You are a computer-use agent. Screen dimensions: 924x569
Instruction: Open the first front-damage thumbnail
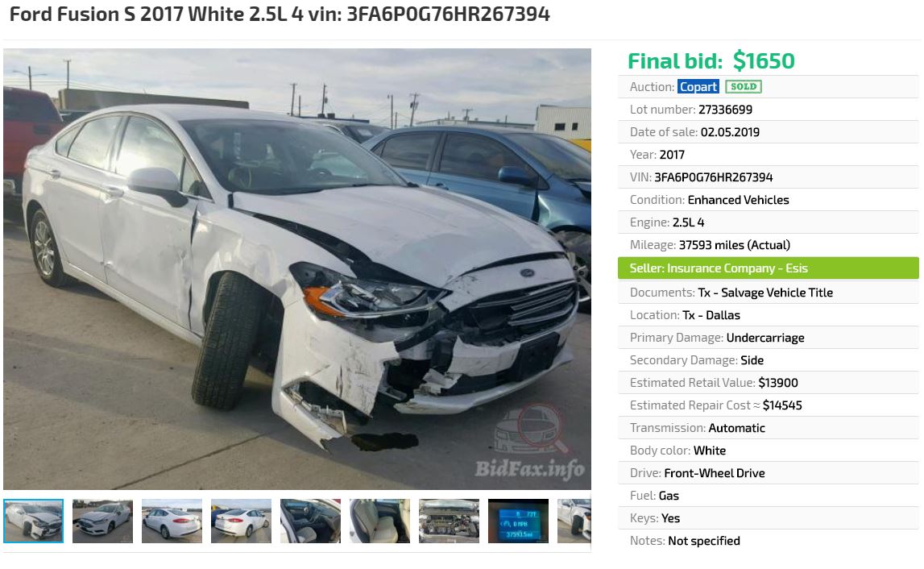point(34,521)
